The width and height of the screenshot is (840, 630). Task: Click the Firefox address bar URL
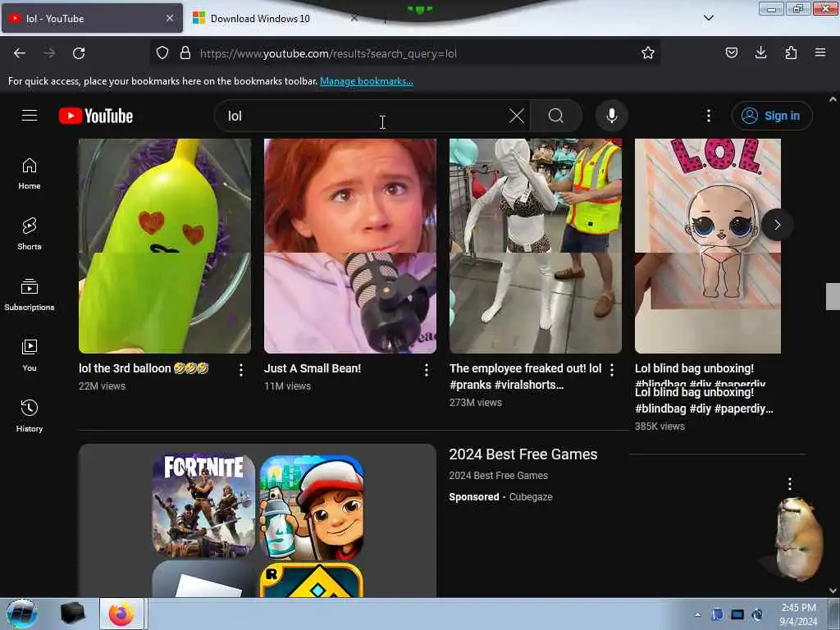tap(328, 53)
